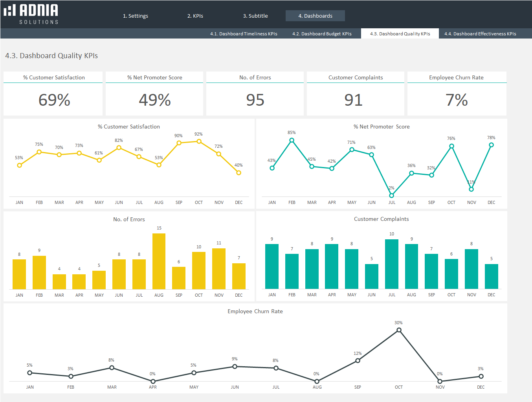Go to the 2. KPIs tab
The image size is (532, 402).
(195, 16)
